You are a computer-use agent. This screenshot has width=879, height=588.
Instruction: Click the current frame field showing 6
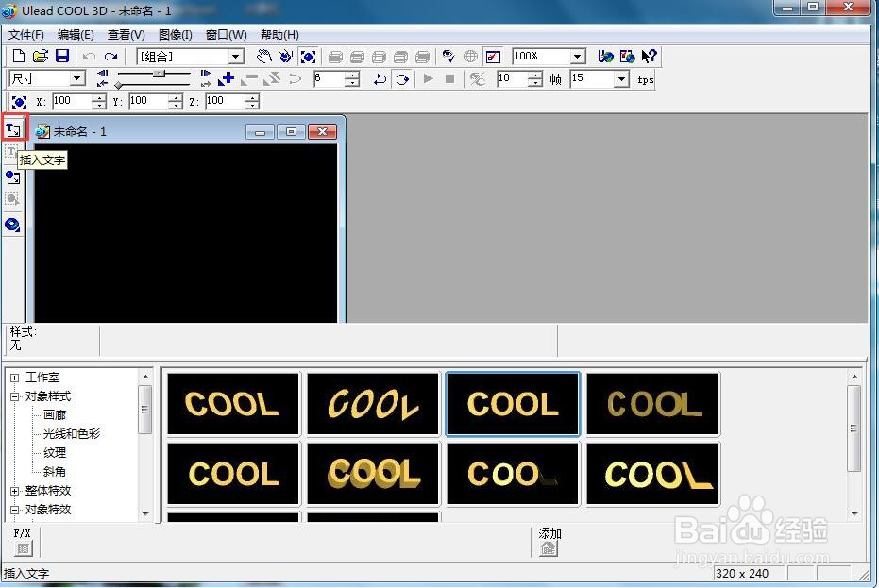[329, 79]
